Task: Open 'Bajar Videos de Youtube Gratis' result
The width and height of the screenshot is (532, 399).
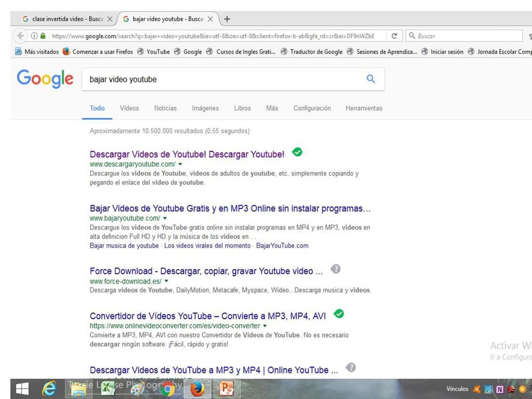Action: [230, 208]
